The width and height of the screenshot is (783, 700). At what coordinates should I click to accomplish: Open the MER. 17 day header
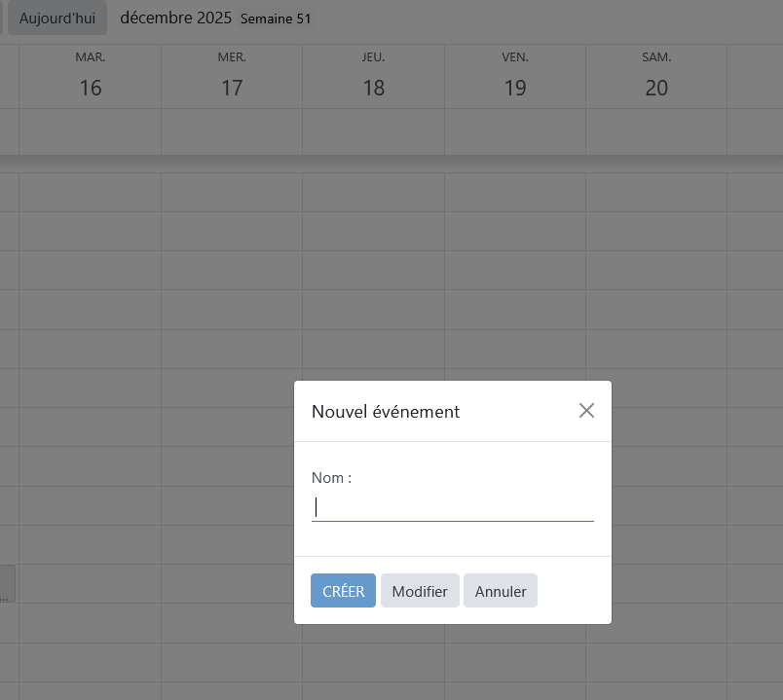(x=232, y=77)
